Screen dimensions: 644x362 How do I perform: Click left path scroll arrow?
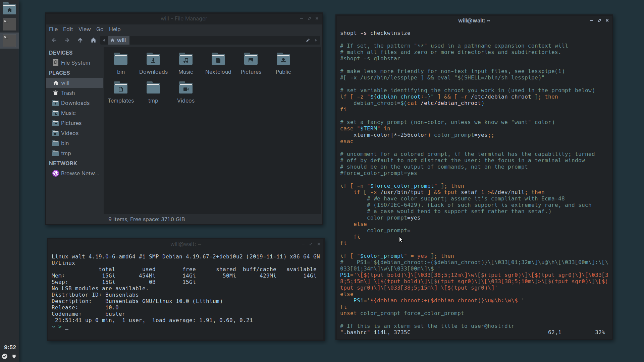104,40
